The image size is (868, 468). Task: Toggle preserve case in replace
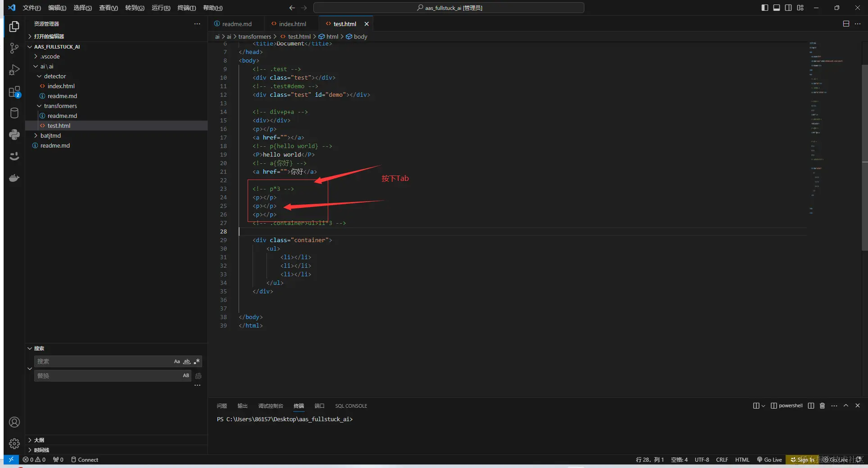tap(186, 376)
